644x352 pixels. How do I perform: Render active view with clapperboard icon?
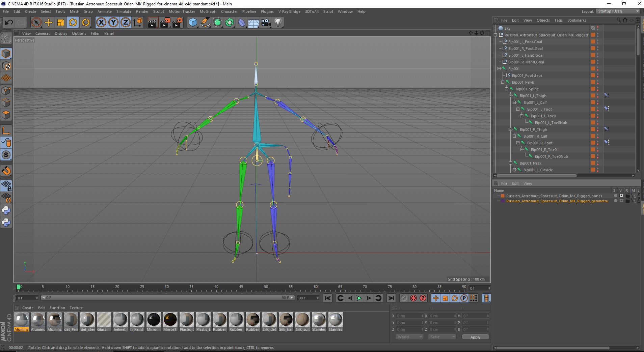(153, 23)
